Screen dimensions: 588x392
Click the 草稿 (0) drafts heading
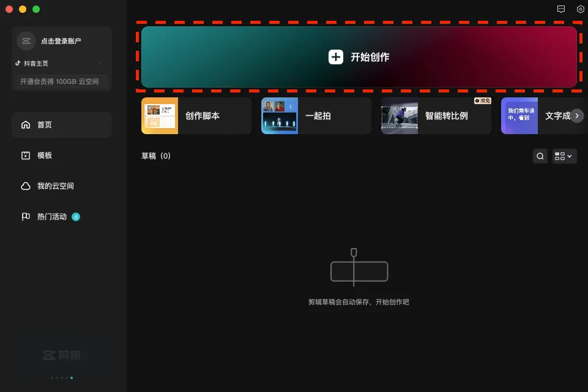156,156
